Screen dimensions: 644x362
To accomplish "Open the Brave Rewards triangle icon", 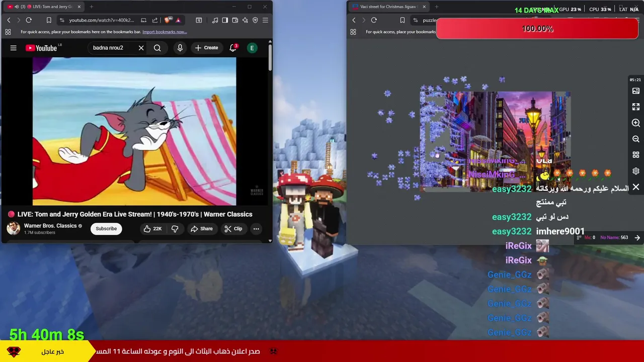I will pyautogui.click(x=178, y=20).
